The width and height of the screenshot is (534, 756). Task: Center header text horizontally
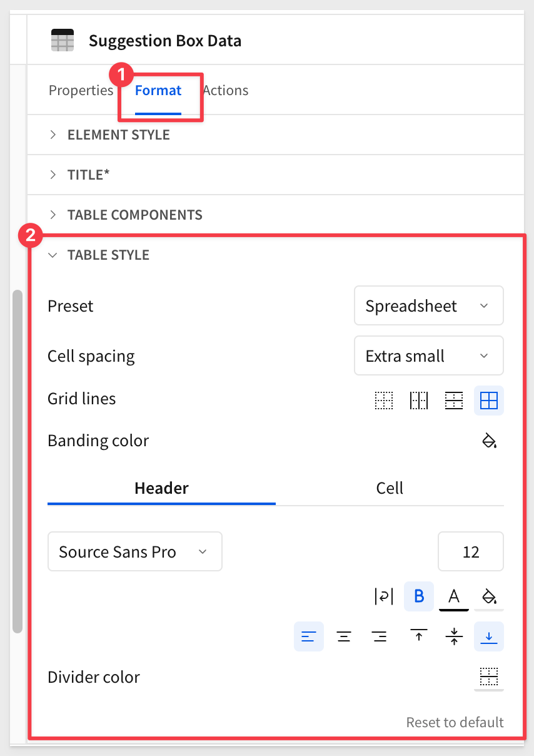tap(344, 636)
